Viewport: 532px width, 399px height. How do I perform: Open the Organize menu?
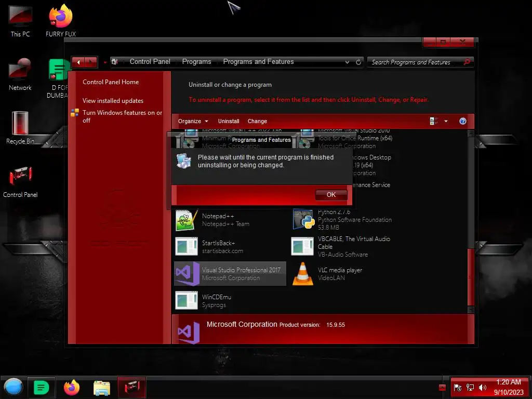[193, 121]
